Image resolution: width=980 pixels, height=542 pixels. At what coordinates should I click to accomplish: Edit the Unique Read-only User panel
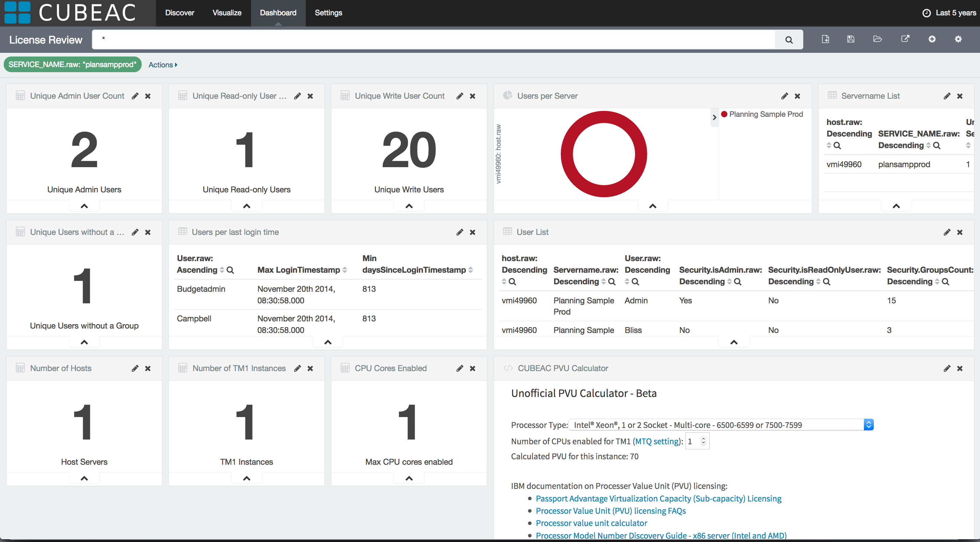coord(298,96)
